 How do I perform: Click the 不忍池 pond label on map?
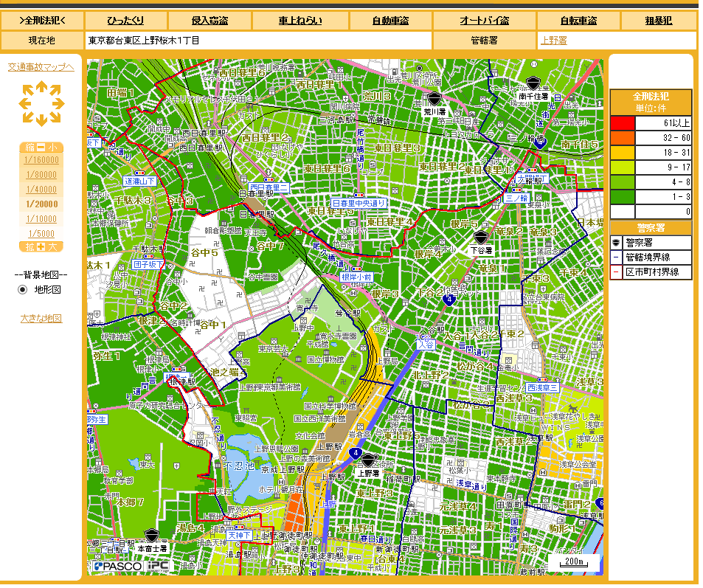click(x=240, y=466)
